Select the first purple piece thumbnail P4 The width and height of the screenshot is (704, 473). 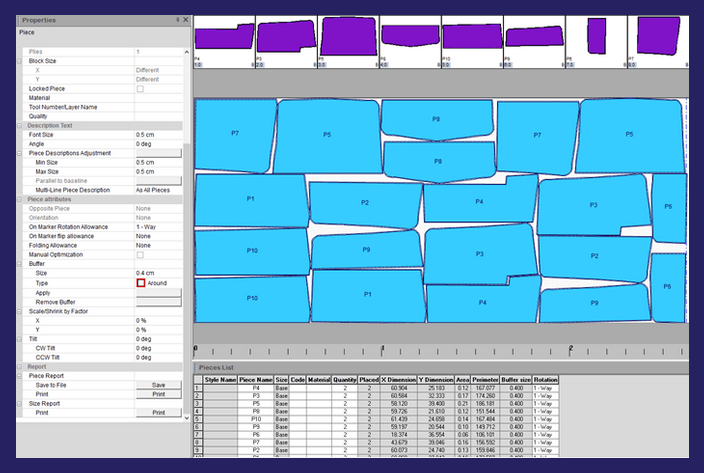[224, 38]
